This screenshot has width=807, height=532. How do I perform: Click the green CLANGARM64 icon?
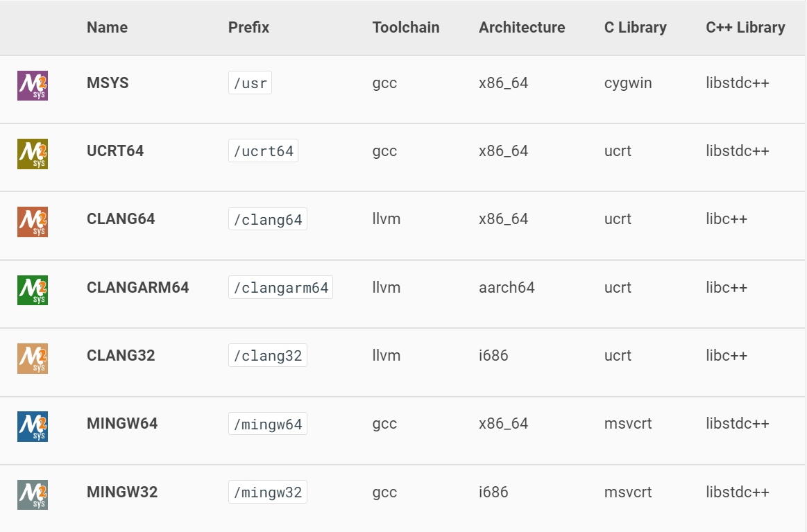click(x=33, y=290)
